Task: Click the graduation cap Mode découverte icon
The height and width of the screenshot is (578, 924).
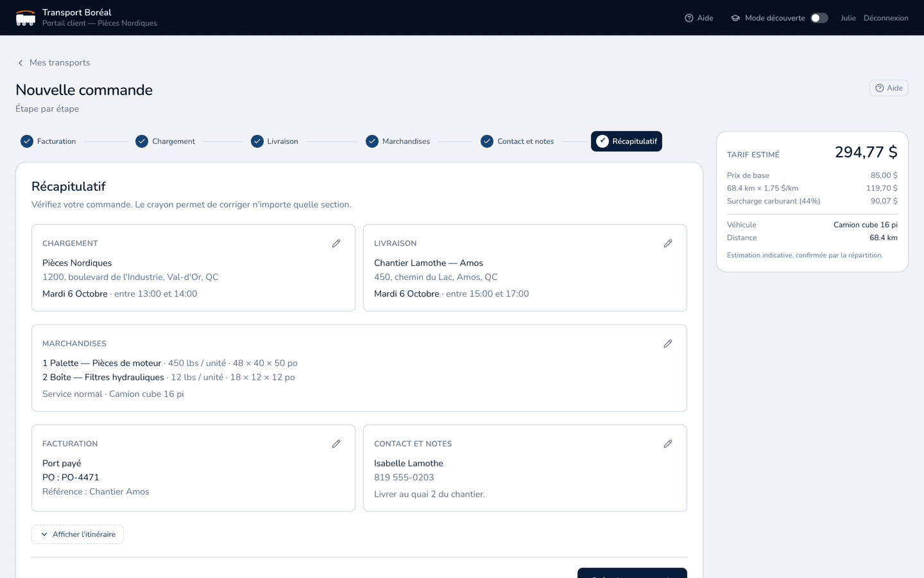Action: point(735,18)
